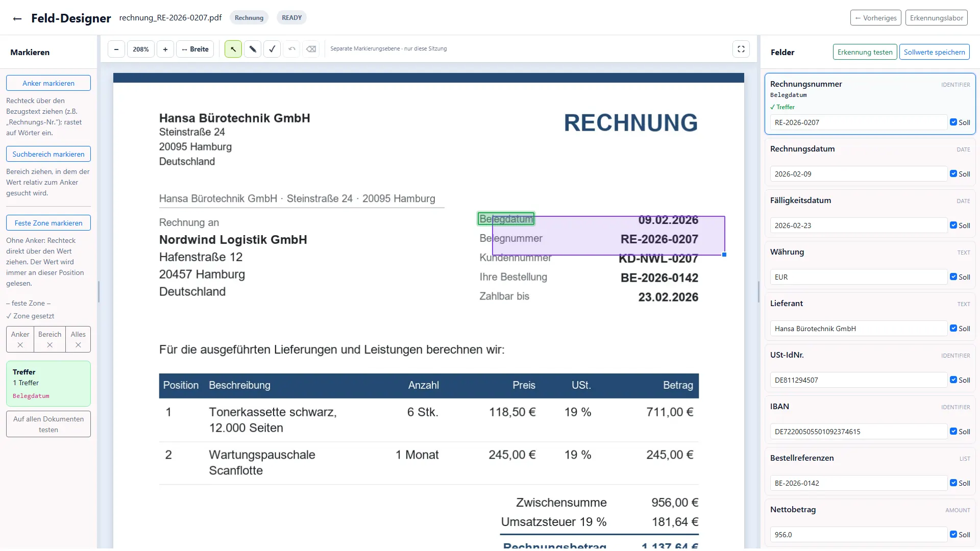Toggle fullscreen view of the document

click(741, 49)
